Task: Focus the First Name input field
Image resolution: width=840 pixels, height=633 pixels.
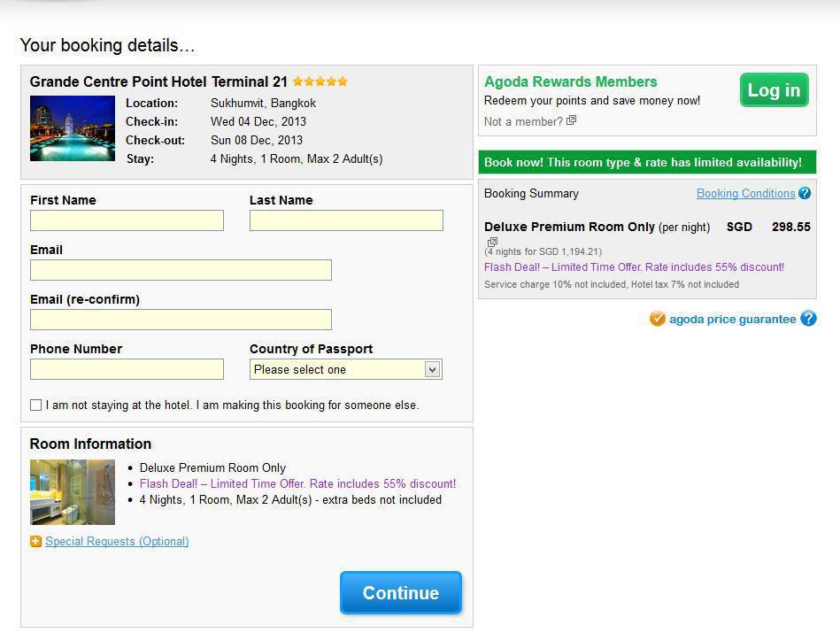Action: coord(127,220)
